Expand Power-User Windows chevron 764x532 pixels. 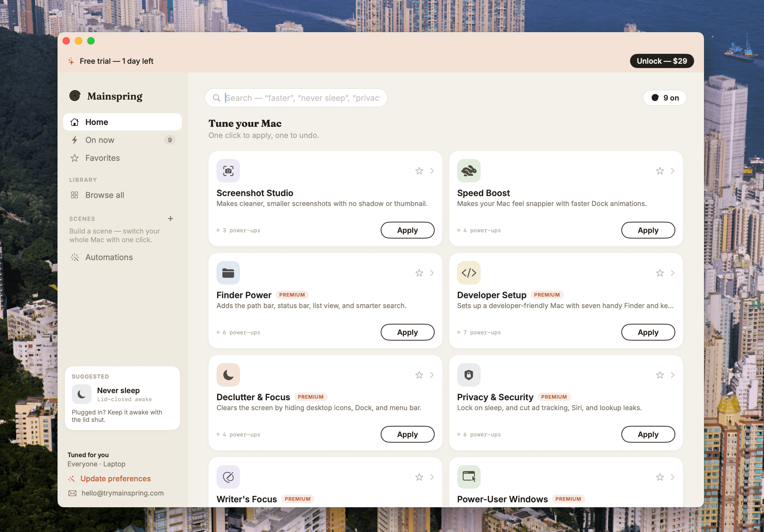click(672, 478)
